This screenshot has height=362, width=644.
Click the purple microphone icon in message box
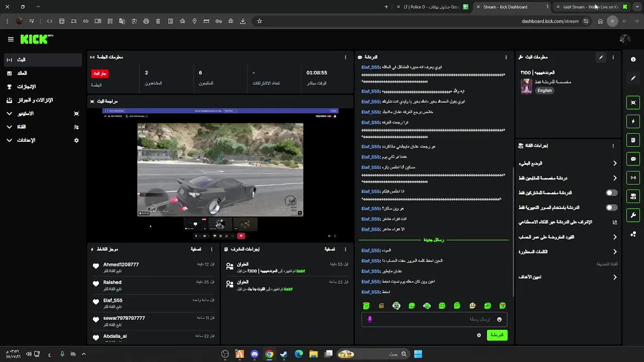(370, 319)
